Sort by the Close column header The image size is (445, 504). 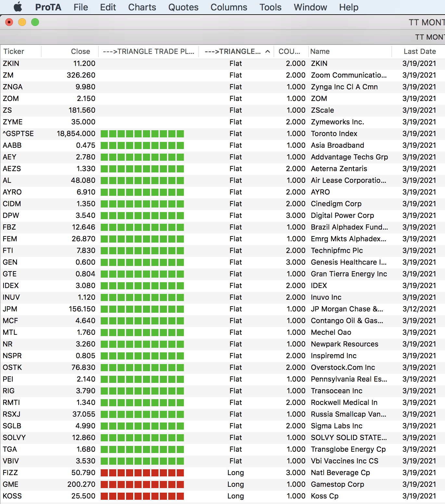(x=70, y=51)
